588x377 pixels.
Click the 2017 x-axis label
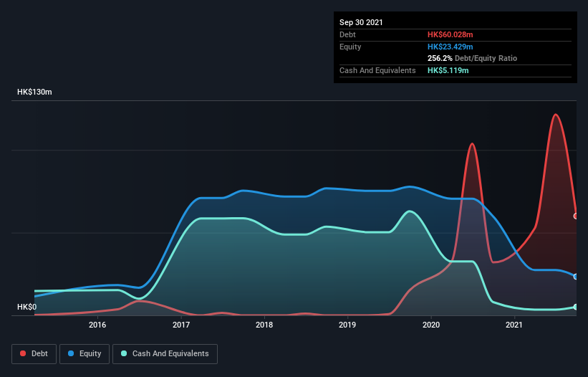[181, 325]
